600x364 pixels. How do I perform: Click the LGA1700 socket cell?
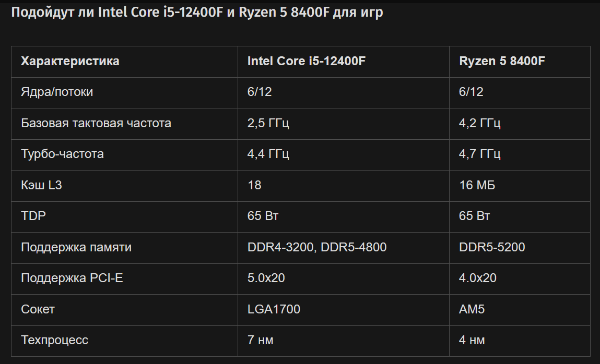(274, 309)
